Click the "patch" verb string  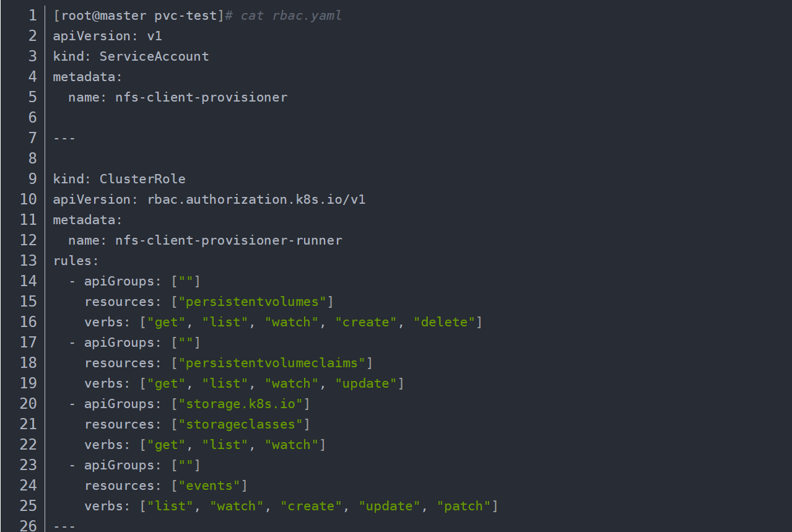coord(464,506)
